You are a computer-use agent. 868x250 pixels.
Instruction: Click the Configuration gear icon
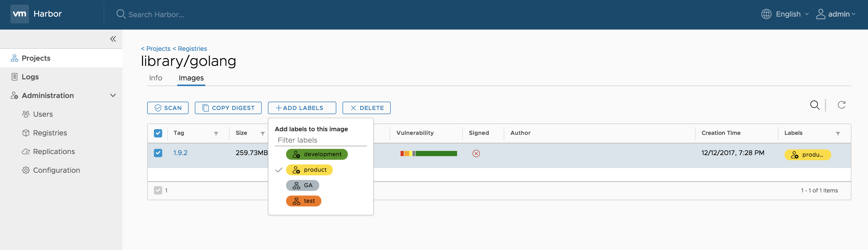[x=26, y=170]
